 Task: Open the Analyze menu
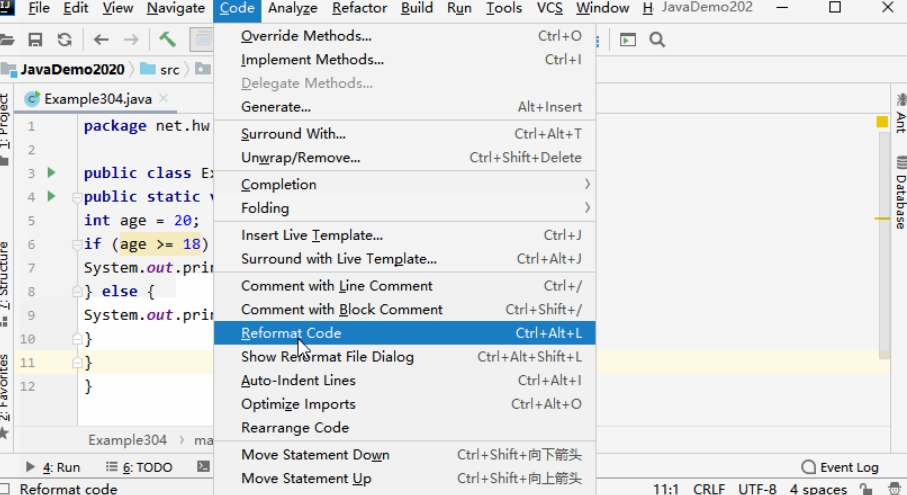pos(293,8)
